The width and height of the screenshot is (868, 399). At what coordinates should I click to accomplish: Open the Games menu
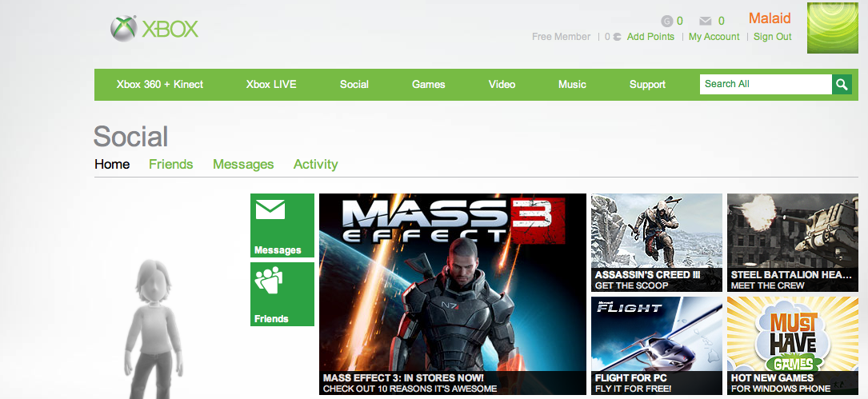pyautogui.click(x=429, y=84)
